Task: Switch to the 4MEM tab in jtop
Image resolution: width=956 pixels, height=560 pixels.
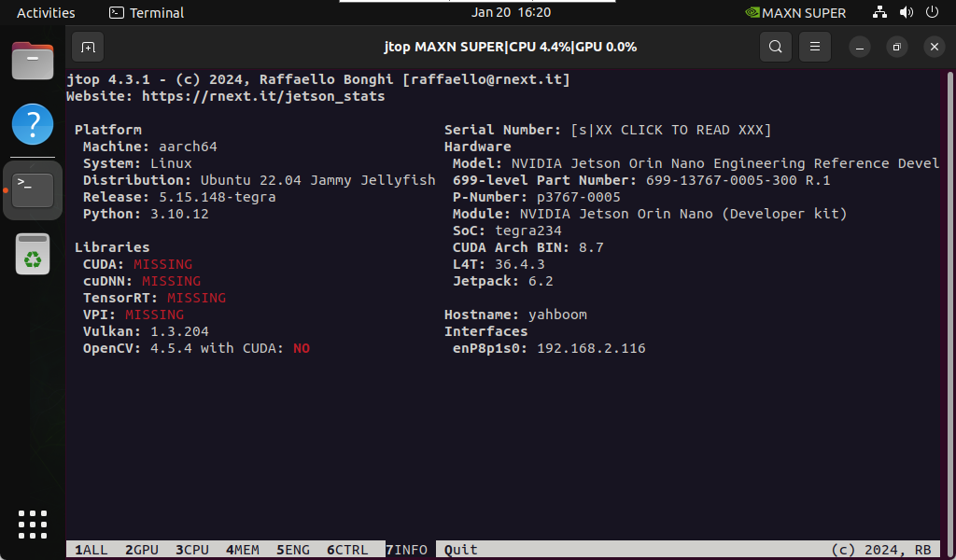Action: (x=242, y=550)
